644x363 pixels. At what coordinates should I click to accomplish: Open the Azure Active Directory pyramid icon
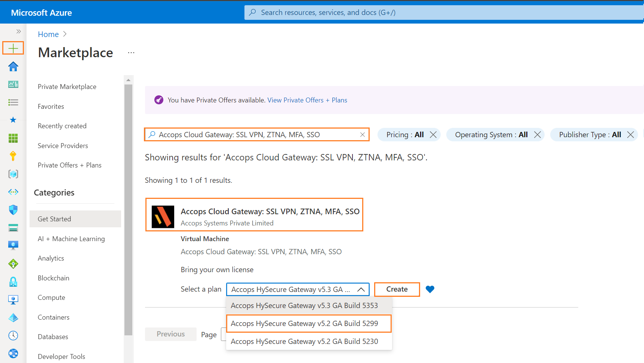pyautogui.click(x=13, y=318)
